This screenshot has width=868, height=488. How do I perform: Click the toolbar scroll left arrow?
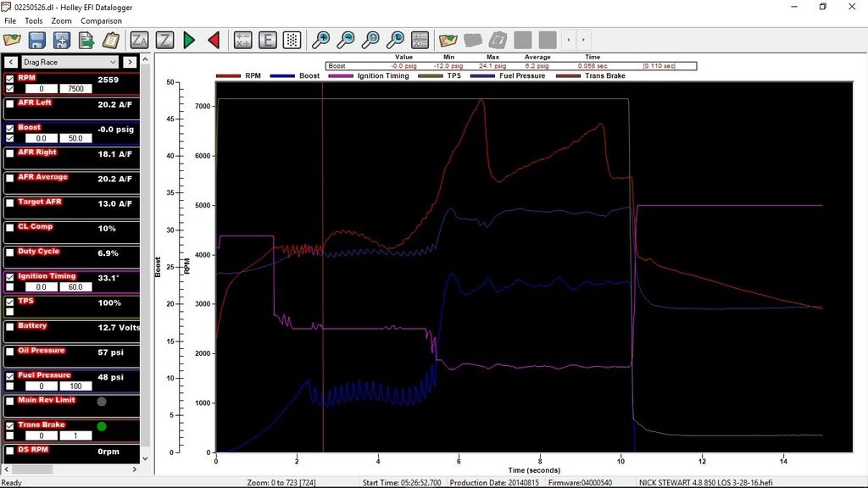(x=569, y=40)
